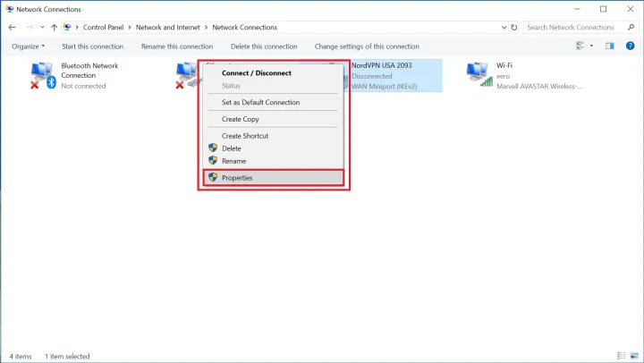644x363 pixels.
Task: Click the Network Connections breadcrumb
Action: pos(244,27)
